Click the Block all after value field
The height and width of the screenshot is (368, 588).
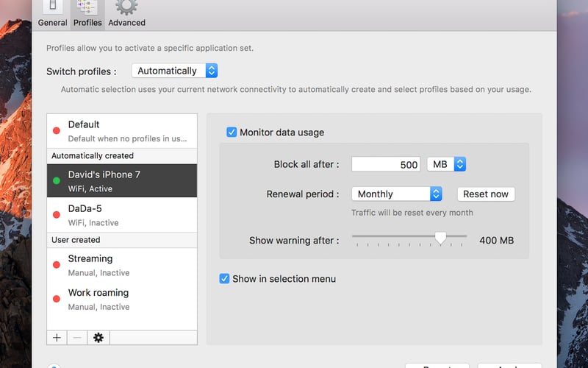(x=385, y=164)
